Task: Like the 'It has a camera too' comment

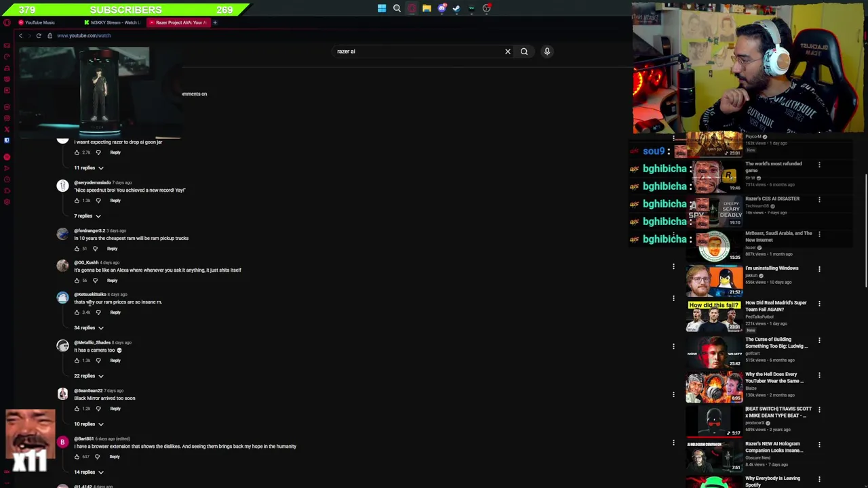Action: (77, 361)
